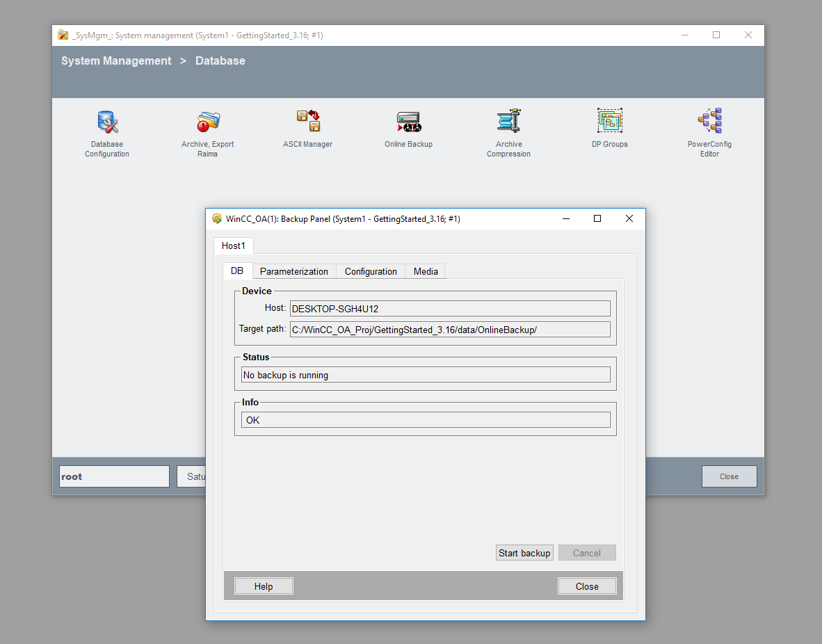
Task: Minimize the System management window
Action: (684, 35)
